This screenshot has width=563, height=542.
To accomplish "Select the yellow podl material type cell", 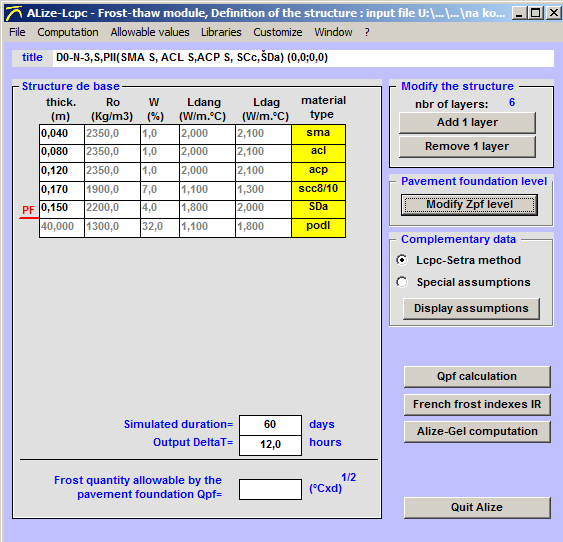I will coord(318,228).
